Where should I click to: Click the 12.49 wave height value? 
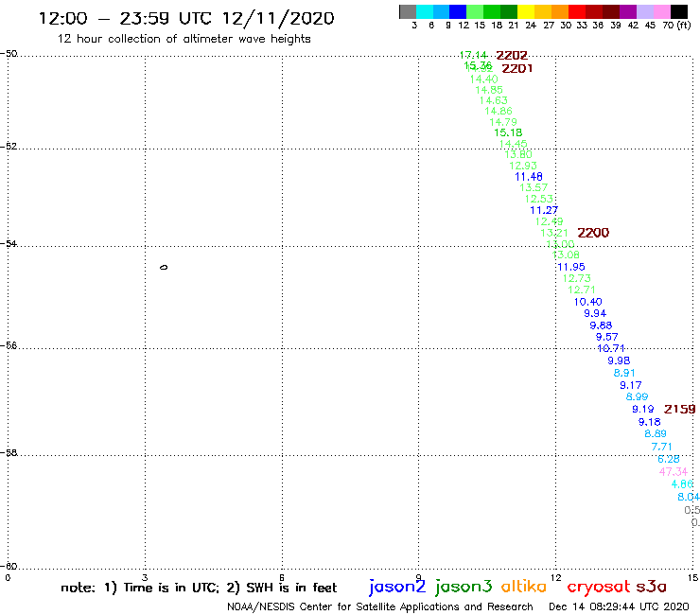pos(550,221)
